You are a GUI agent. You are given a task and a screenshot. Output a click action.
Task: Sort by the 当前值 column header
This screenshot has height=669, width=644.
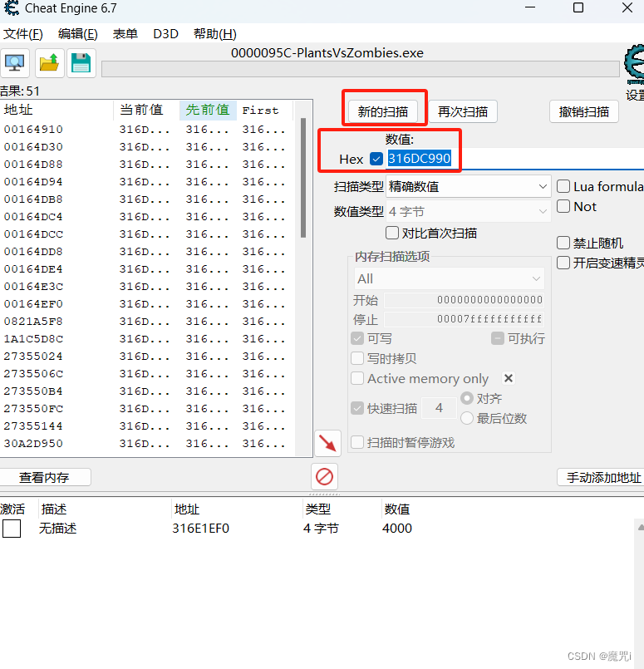point(146,110)
